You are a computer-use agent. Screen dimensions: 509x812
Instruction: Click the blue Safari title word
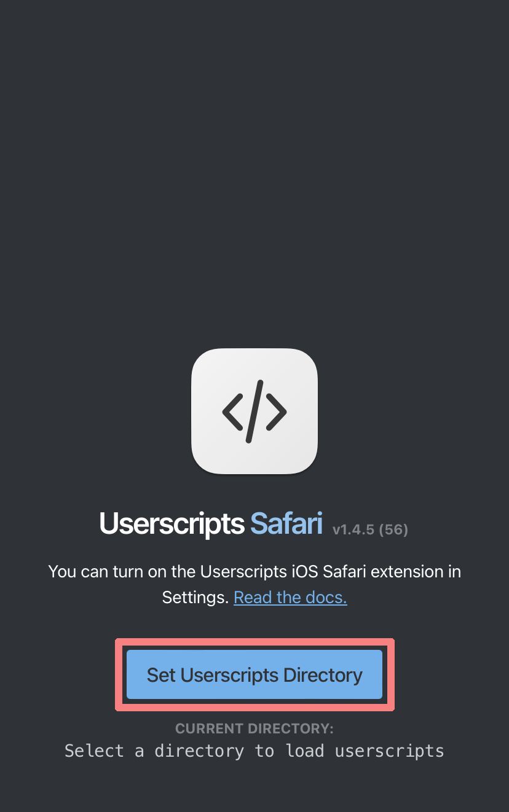tap(286, 524)
